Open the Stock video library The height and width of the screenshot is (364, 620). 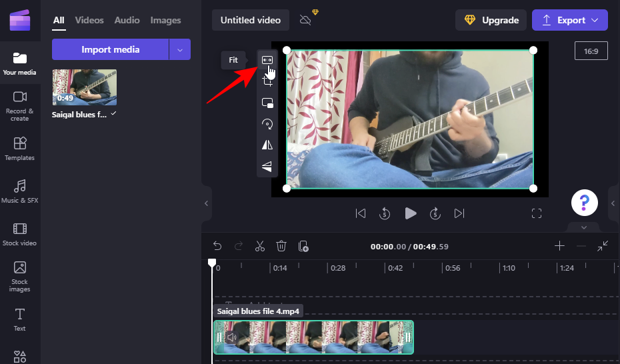click(x=20, y=234)
